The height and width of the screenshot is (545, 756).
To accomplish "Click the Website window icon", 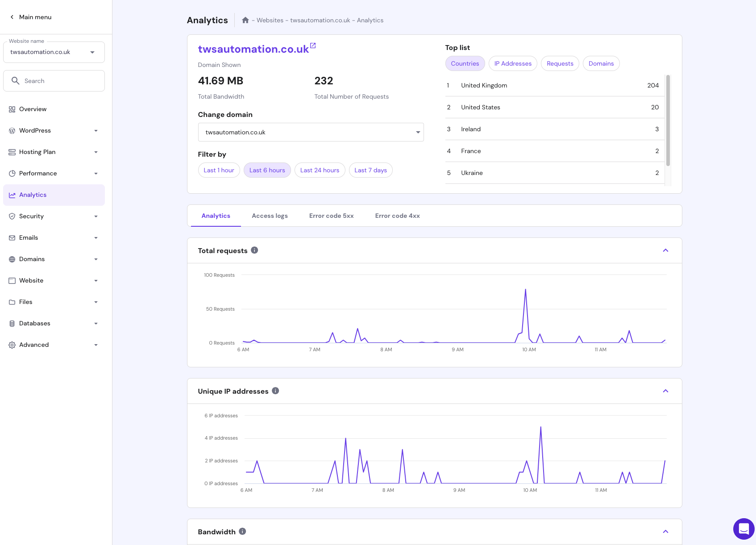I will [x=12, y=281].
